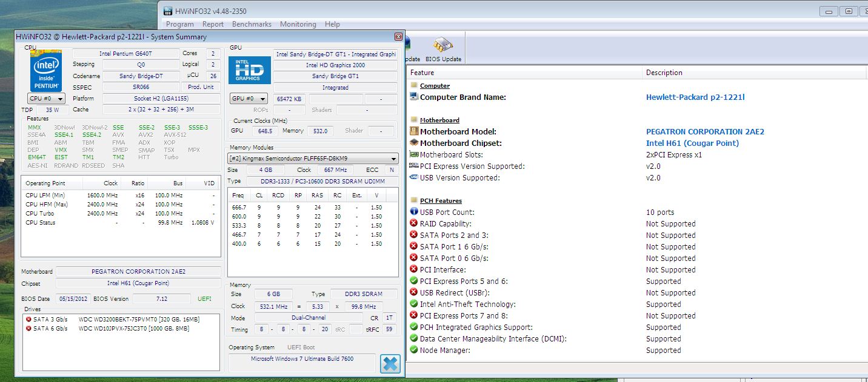Select the CPU Status row
Image resolution: width=868 pixels, height=382 pixels.
(121, 222)
